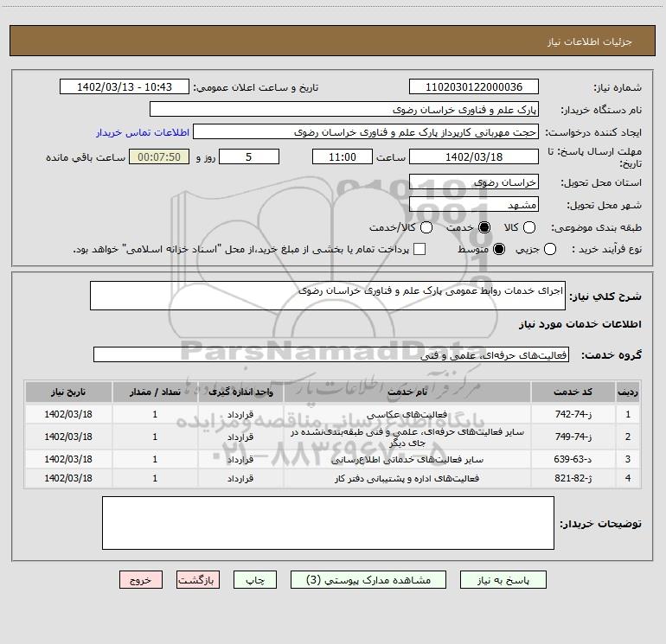Click the پاسخ به نیاز button

pos(503,580)
